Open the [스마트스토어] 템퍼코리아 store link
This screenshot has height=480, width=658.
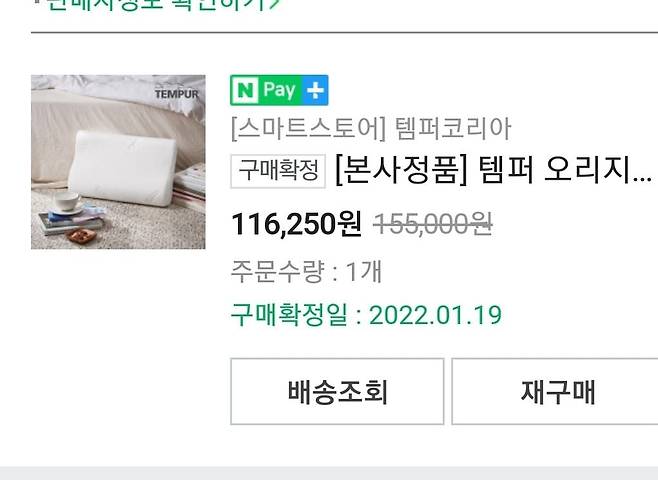371,129
